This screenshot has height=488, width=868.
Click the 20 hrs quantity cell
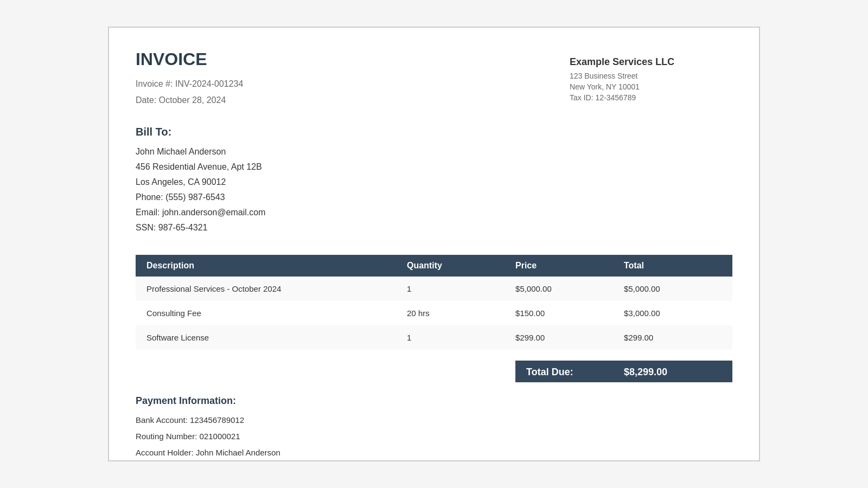[x=418, y=313]
